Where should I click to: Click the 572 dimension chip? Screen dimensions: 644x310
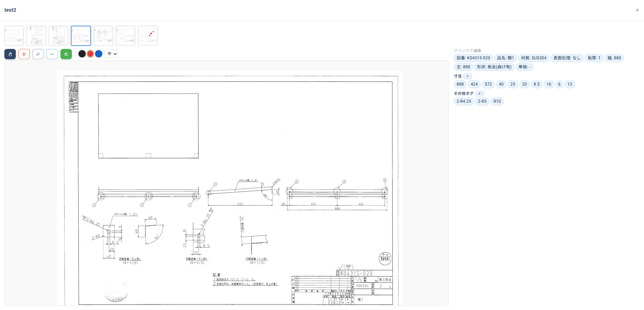(x=488, y=84)
